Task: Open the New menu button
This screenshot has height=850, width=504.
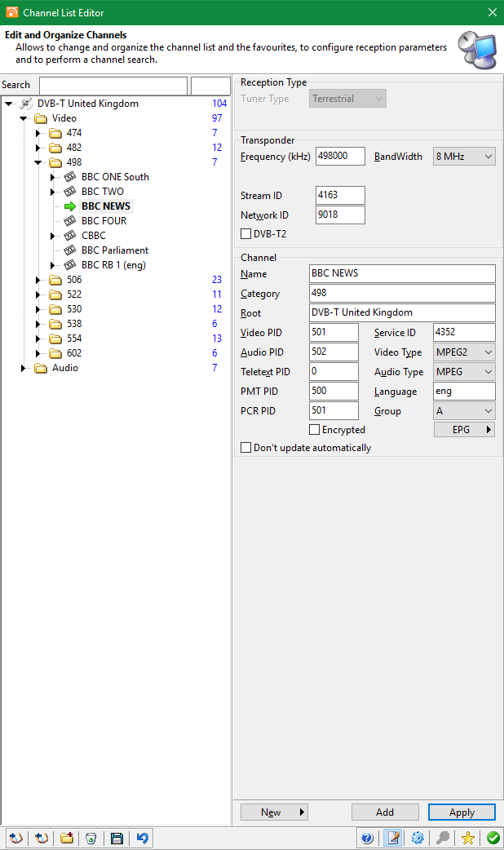Action: pyautogui.click(x=274, y=812)
